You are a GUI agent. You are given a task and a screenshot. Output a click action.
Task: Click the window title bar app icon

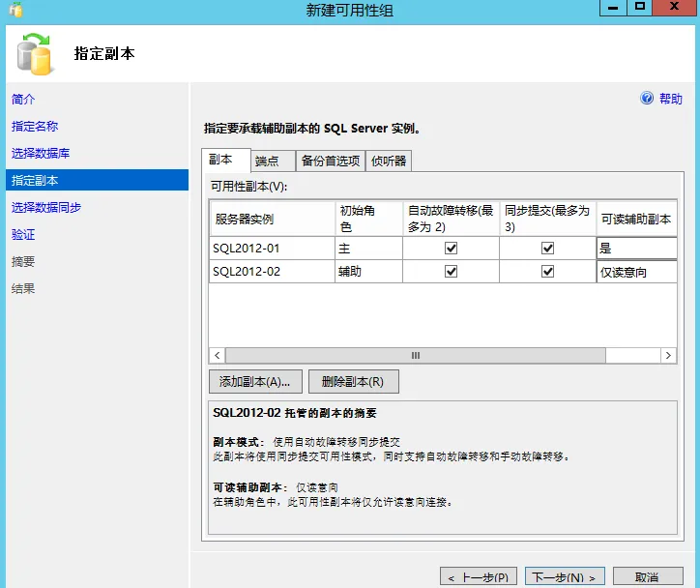click(16, 10)
